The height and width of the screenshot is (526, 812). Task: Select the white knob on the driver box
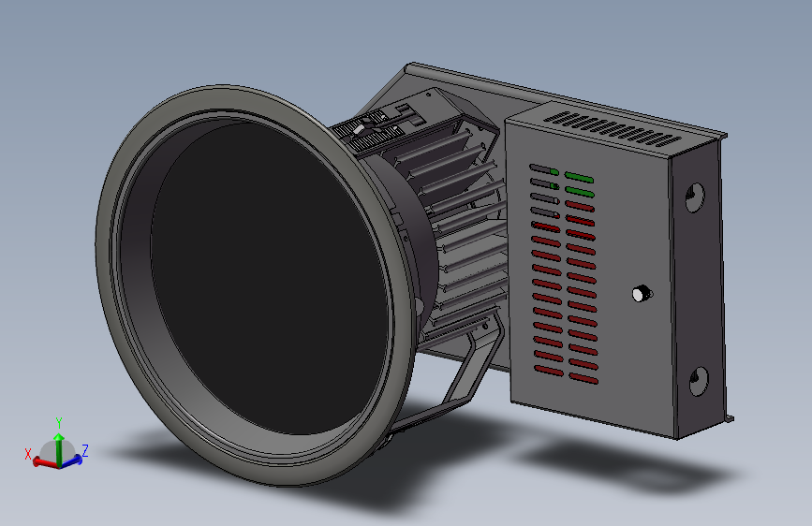(x=642, y=294)
